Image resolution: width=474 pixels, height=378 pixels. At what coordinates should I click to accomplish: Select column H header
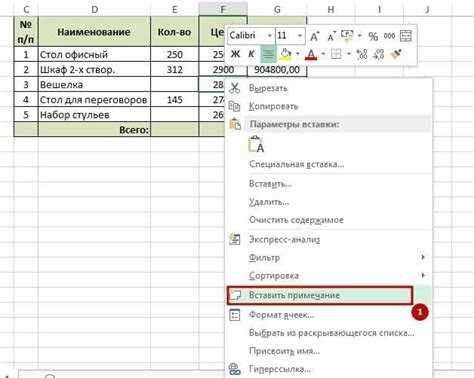(331, 9)
